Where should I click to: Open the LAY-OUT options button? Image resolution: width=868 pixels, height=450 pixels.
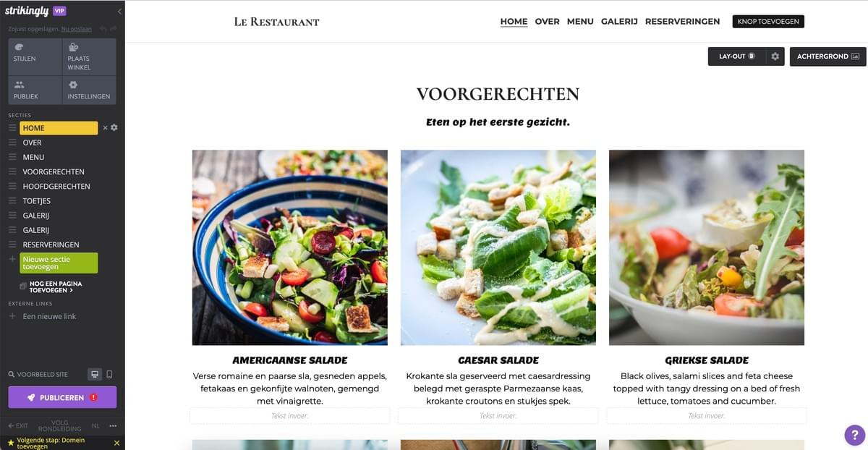(x=736, y=56)
